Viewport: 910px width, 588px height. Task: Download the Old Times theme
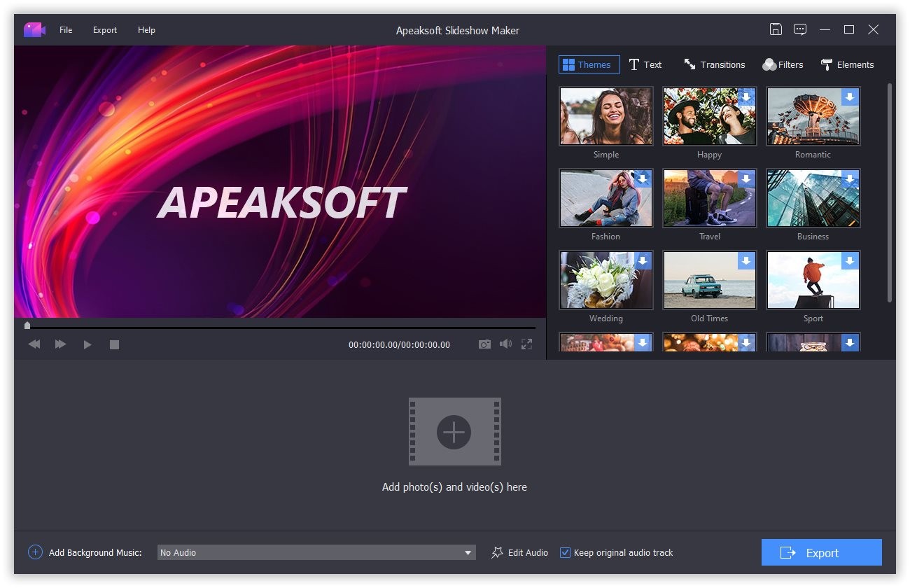(747, 260)
